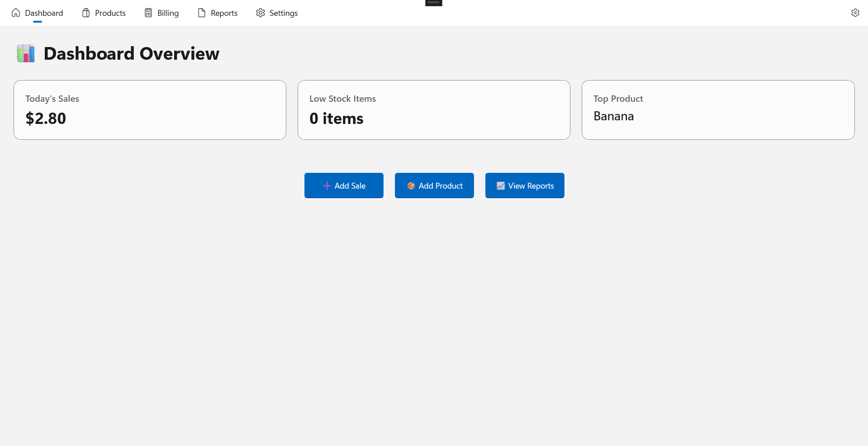Click the View Reports button
Screen dimensions: 868x446
(x=525, y=185)
